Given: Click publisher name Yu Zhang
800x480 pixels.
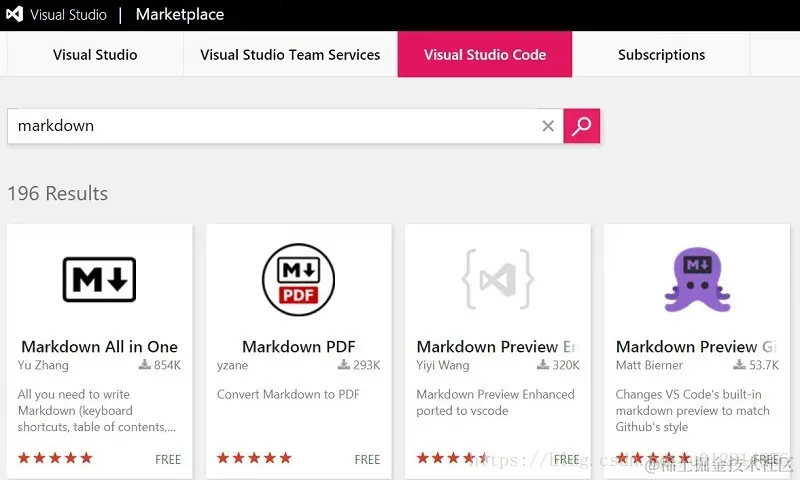Looking at the screenshot, I should point(43,365).
